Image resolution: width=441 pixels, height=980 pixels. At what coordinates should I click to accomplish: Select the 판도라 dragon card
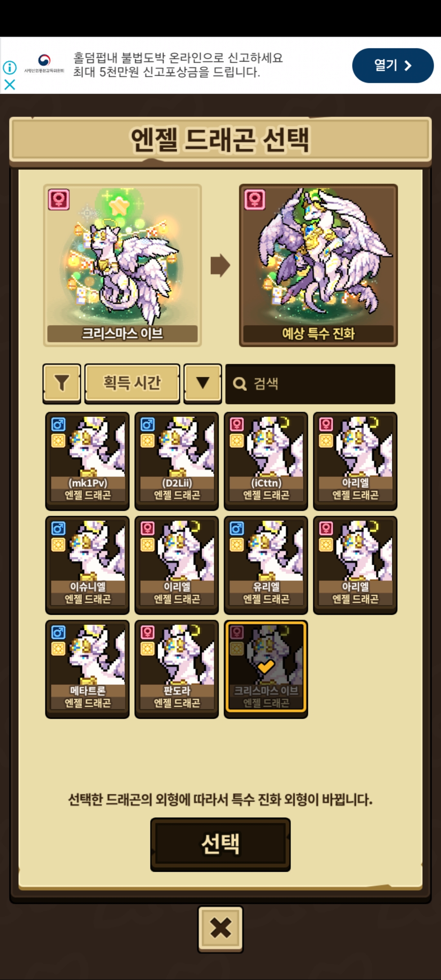(176, 669)
